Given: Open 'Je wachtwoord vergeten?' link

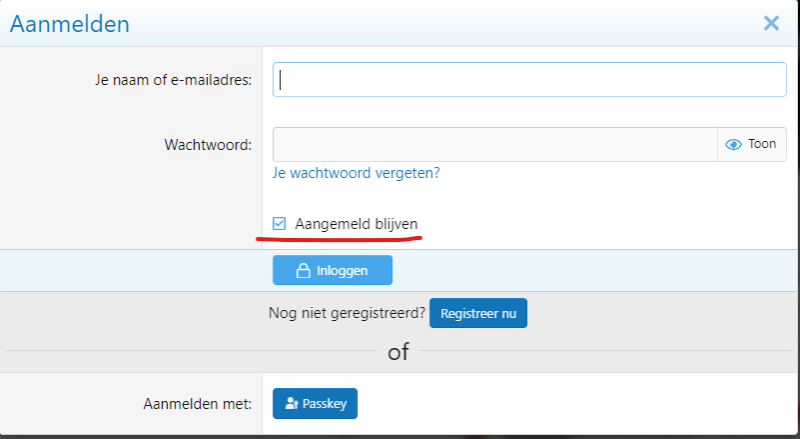Looking at the screenshot, I should [x=356, y=173].
